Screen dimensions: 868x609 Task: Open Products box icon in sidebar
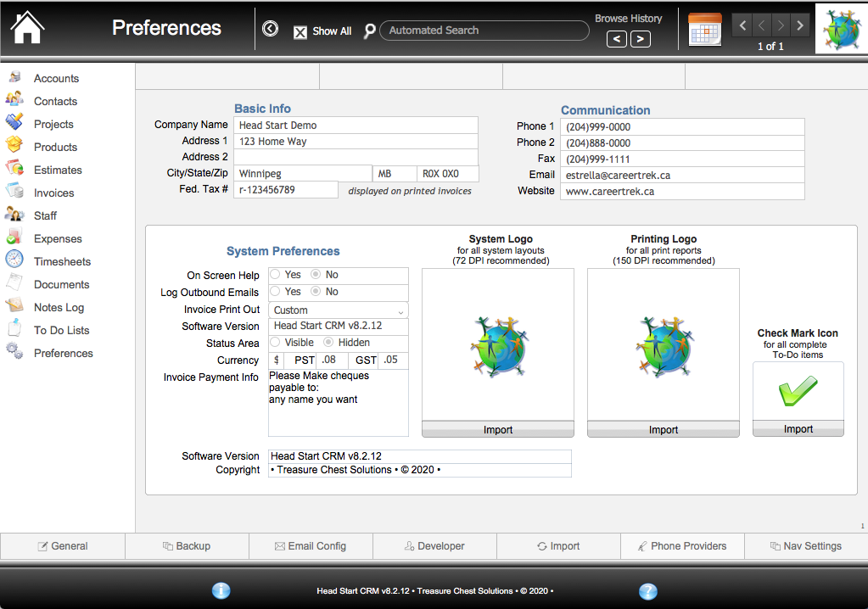(14, 146)
